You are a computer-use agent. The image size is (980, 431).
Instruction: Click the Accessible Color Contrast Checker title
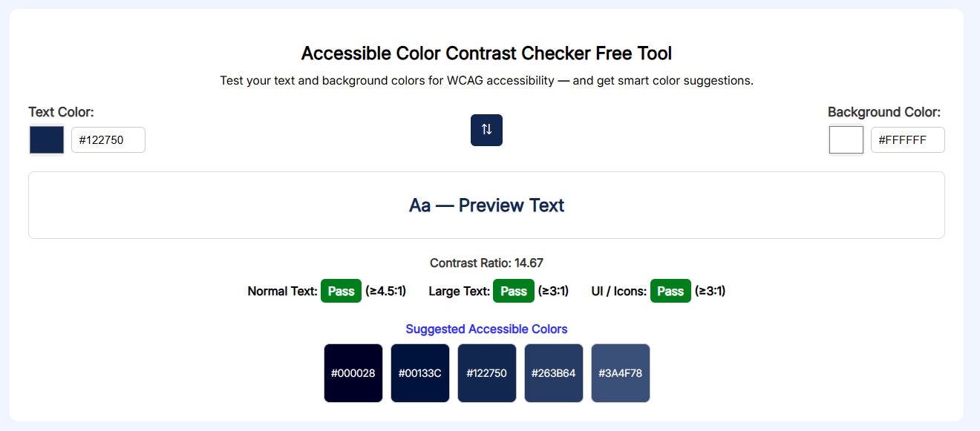pyautogui.click(x=486, y=53)
